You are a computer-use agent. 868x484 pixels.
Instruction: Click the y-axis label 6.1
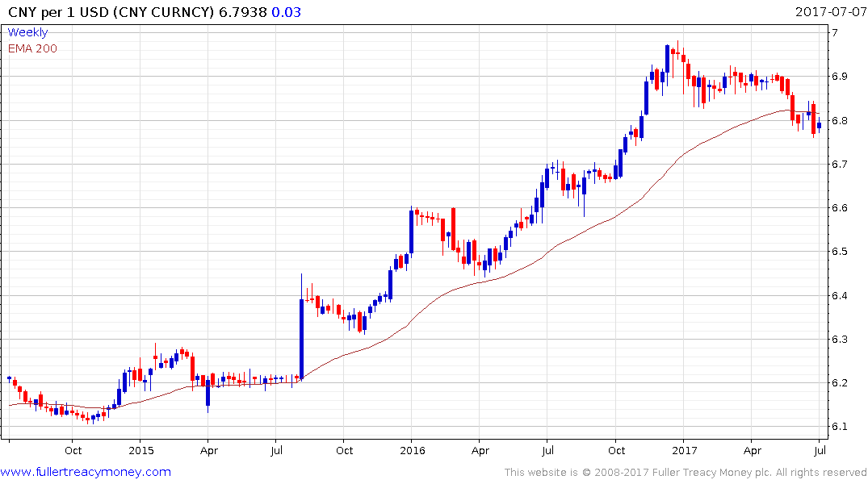point(840,427)
